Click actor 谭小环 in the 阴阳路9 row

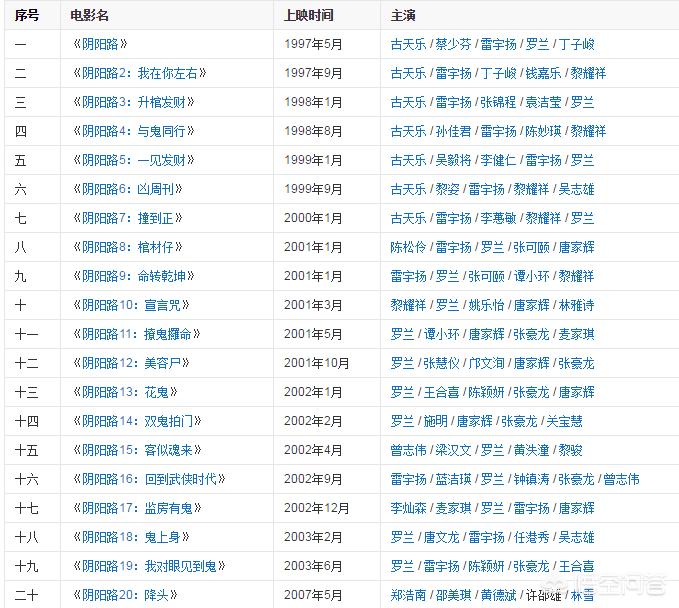pos(531,276)
